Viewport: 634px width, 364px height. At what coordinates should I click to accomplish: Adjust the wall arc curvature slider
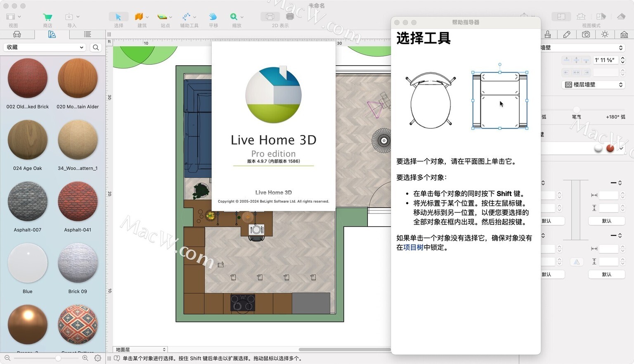(577, 110)
